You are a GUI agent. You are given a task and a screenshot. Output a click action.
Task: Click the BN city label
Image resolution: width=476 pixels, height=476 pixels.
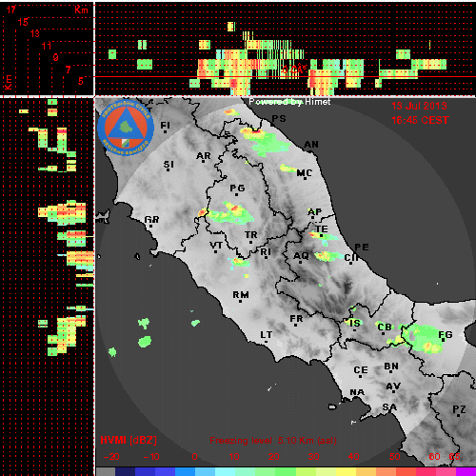point(391,367)
